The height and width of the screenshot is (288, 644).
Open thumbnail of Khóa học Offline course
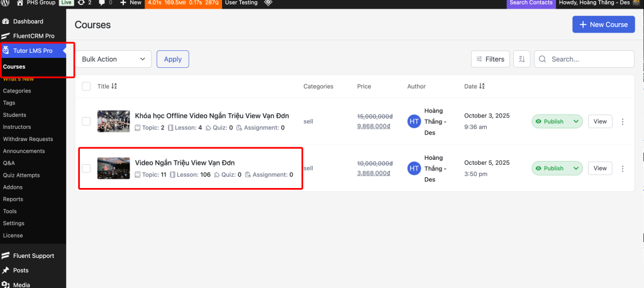click(113, 121)
